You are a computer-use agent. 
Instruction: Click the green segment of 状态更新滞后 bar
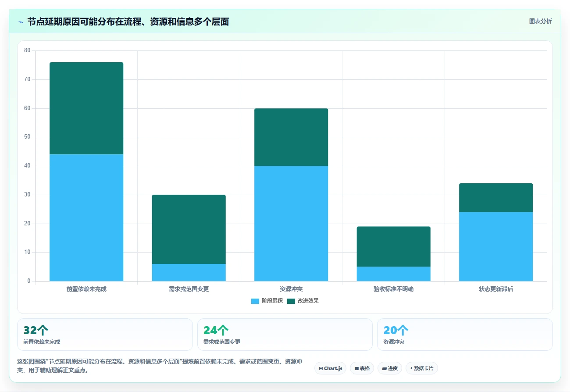click(x=496, y=197)
